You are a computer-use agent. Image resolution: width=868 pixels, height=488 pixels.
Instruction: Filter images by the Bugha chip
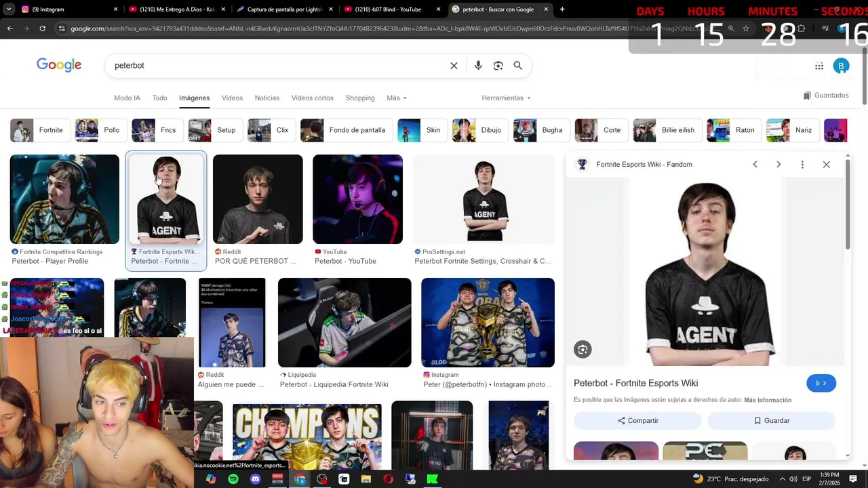coord(542,130)
